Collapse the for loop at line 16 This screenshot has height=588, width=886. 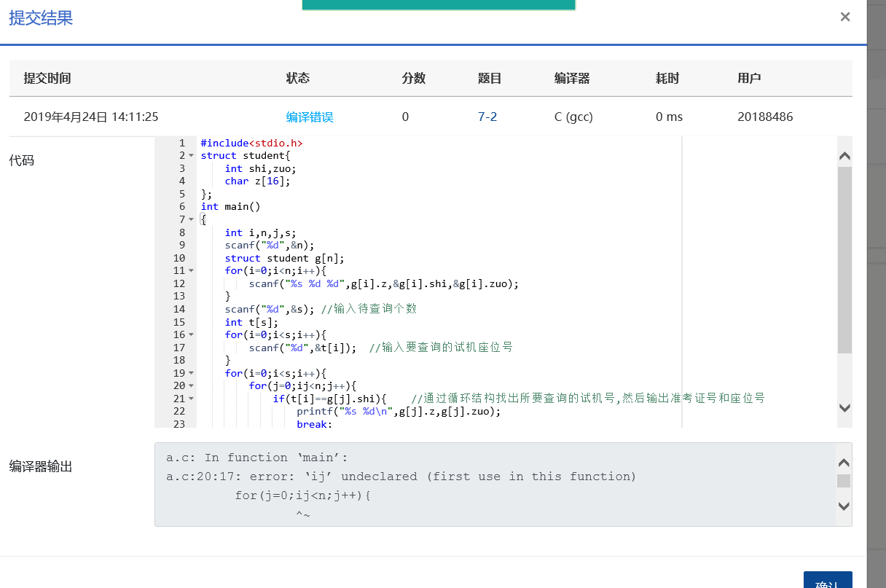(191, 335)
